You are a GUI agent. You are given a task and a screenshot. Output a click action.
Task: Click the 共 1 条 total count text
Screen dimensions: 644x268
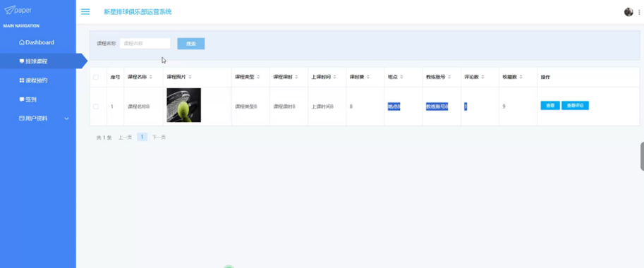tap(104, 138)
